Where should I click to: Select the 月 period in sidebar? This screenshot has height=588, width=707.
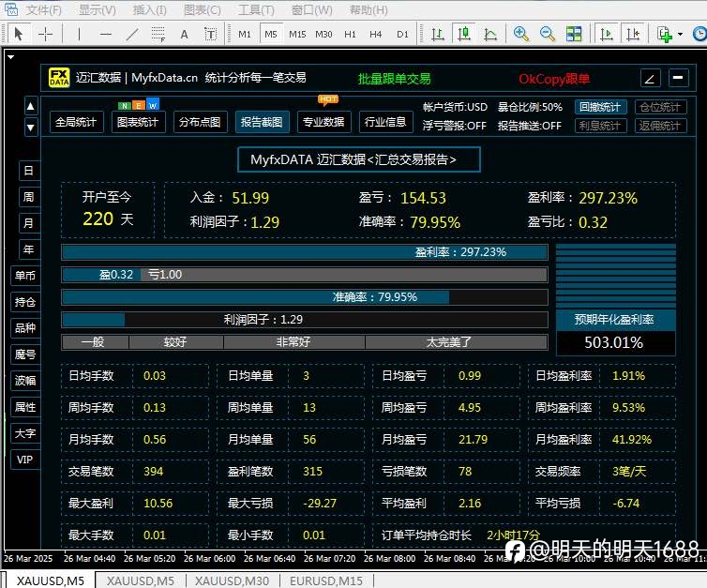(28, 223)
